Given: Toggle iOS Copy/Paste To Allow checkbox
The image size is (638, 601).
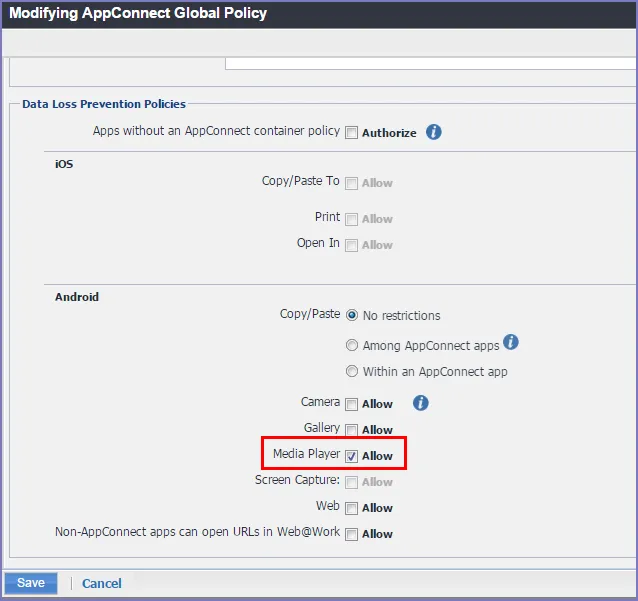Looking at the screenshot, I should (351, 183).
